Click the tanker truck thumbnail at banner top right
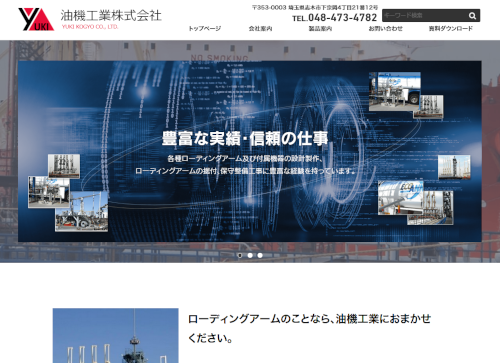Viewport: 500px width, 363px height. (x=395, y=92)
